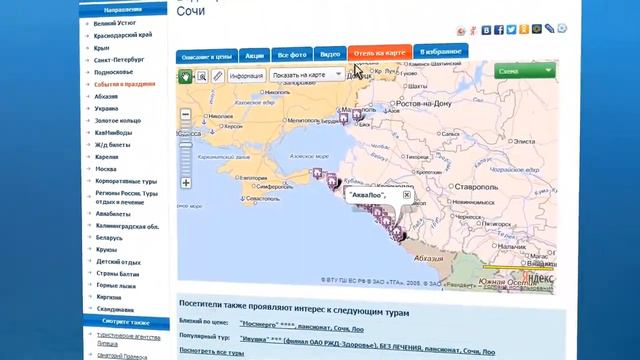The image size is (640, 360).
Task: Open the "Показать на карте" dropdown
Action: pos(307,75)
